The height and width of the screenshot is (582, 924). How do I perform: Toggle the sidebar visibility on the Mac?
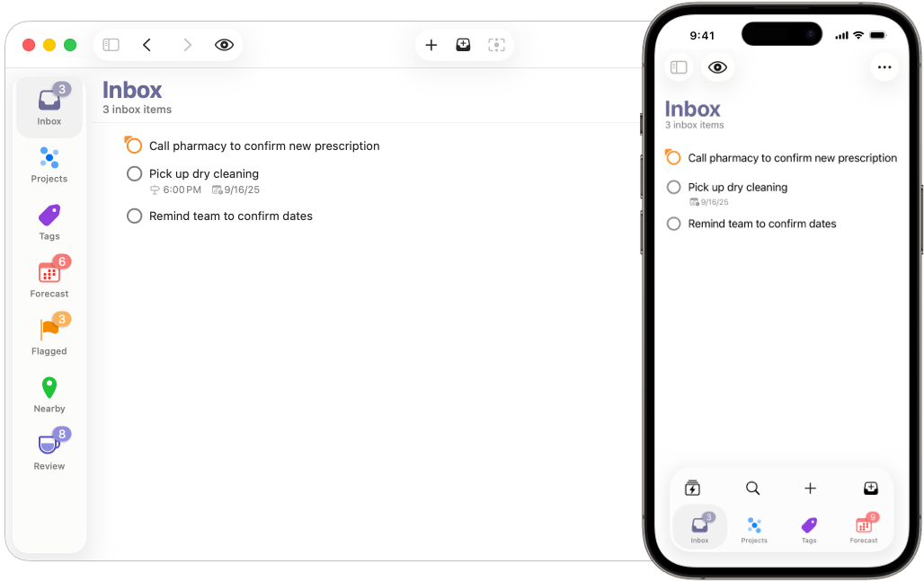[111, 44]
